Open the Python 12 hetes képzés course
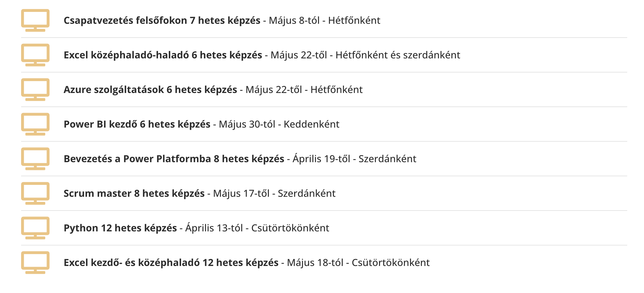This screenshot has width=644, height=293. (120, 228)
